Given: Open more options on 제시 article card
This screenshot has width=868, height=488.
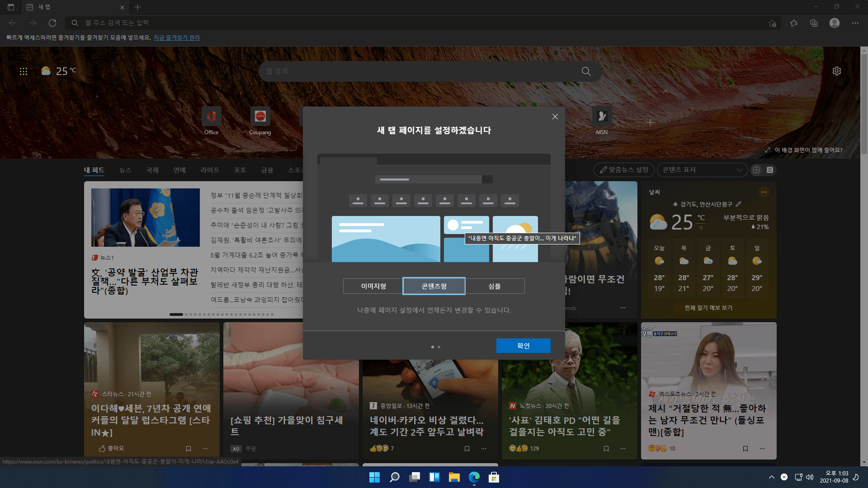Looking at the screenshot, I should point(762,449).
